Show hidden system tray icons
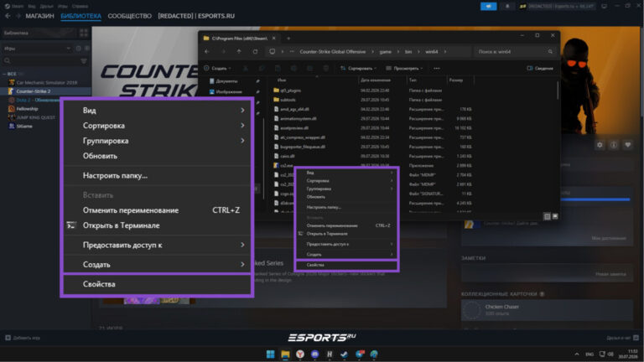This screenshot has height=362, width=644. (577, 354)
